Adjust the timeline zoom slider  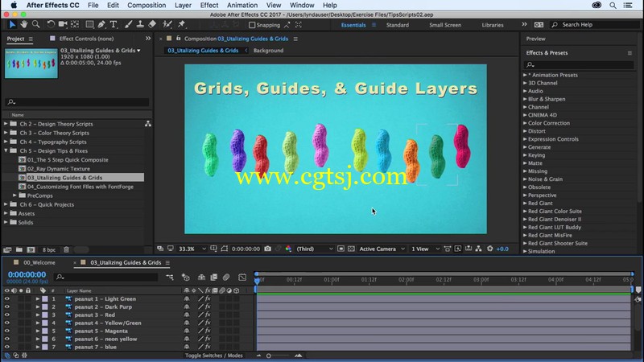(x=269, y=356)
